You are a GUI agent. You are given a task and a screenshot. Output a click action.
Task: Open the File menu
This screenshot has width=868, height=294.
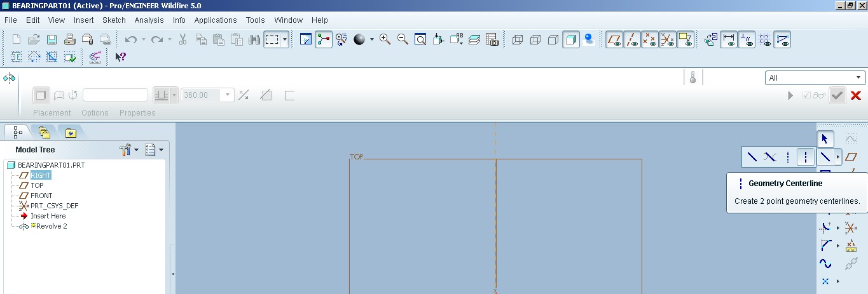(x=11, y=20)
